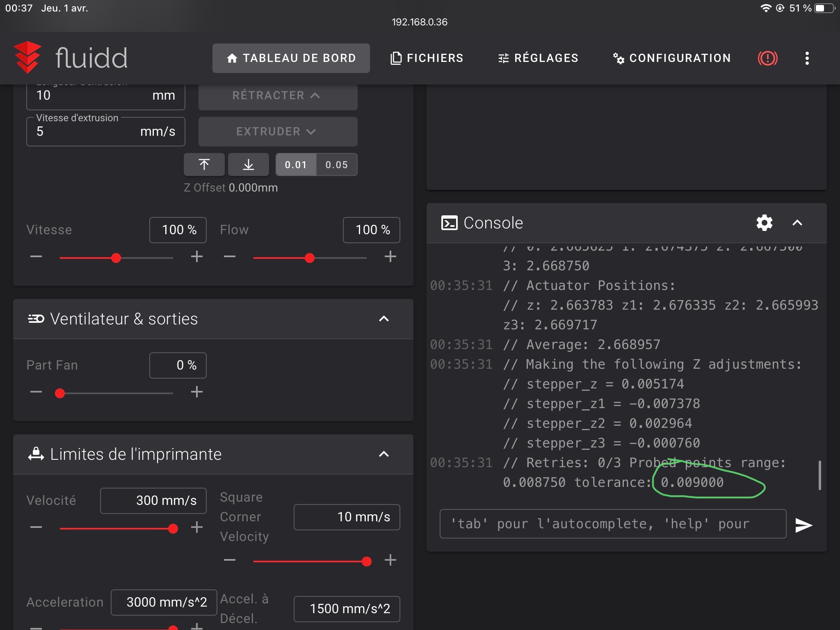Click the emergency stop icon
The width and height of the screenshot is (840, 630).
coord(767,58)
